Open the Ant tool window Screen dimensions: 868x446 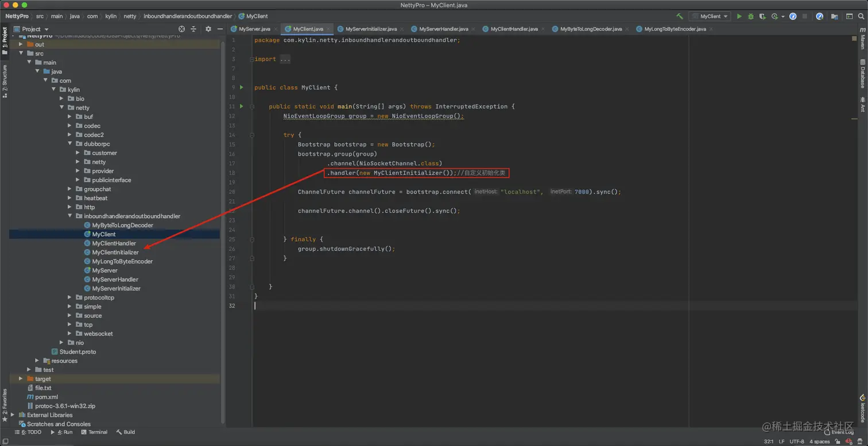pyautogui.click(x=862, y=104)
